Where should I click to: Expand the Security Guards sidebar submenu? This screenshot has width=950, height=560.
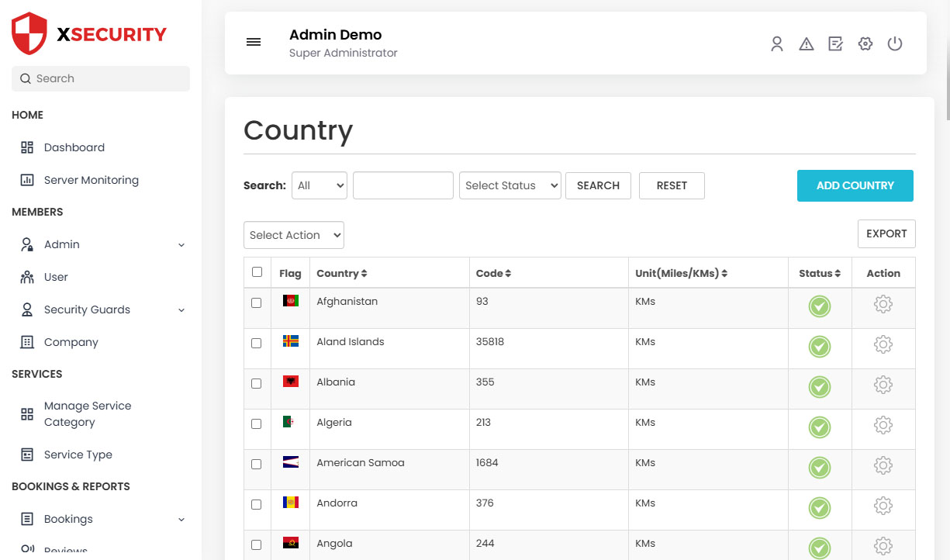(x=181, y=310)
